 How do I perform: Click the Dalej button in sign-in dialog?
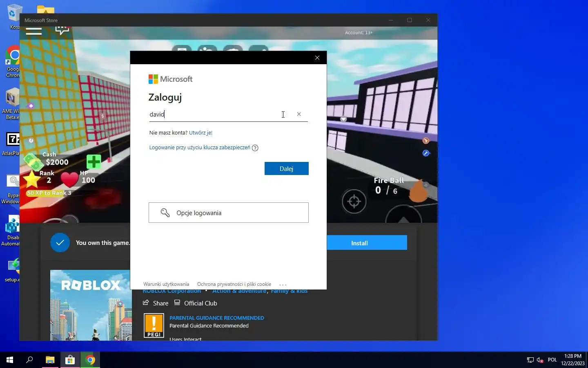tap(286, 168)
